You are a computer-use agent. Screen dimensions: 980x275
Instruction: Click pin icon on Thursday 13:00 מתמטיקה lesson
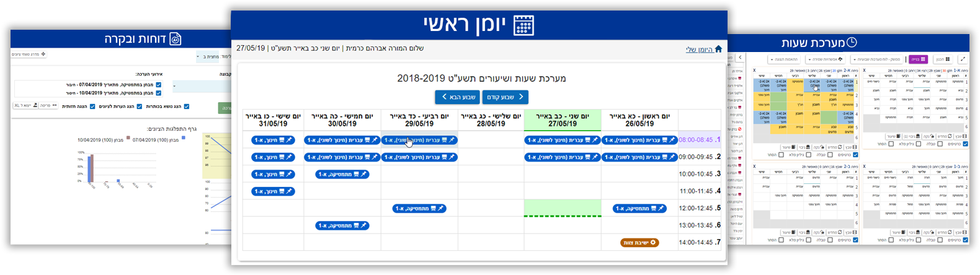point(363,225)
